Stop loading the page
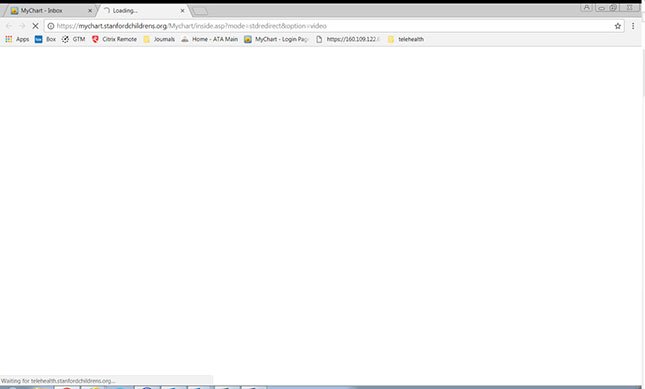Image resolution: width=645 pixels, height=389 pixels. point(35,26)
